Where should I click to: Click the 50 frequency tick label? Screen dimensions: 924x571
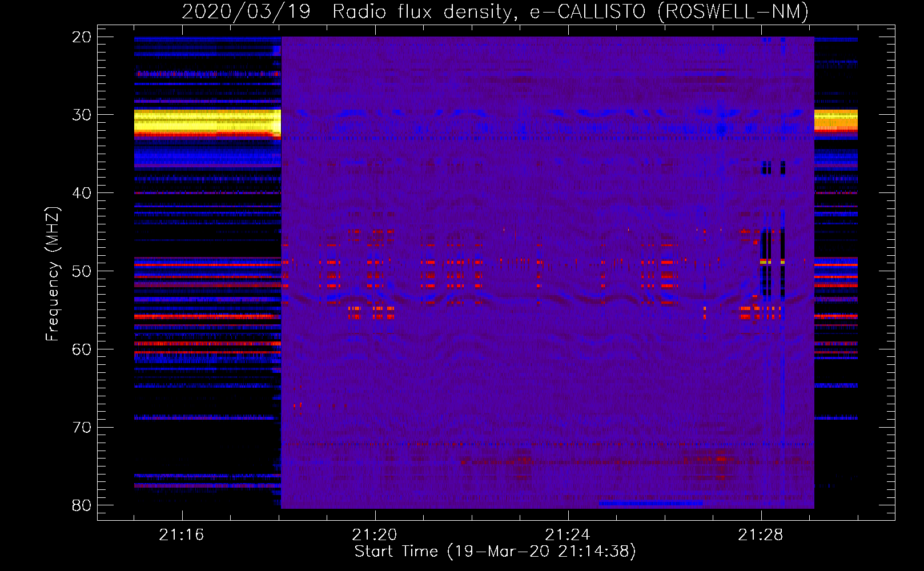click(x=82, y=271)
